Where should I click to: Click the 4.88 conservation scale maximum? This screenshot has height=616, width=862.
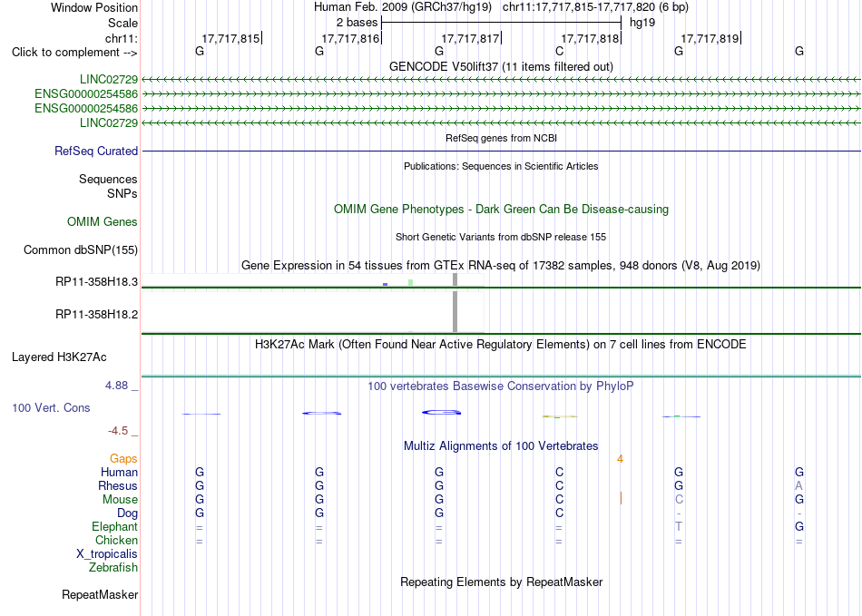[116, 386]
